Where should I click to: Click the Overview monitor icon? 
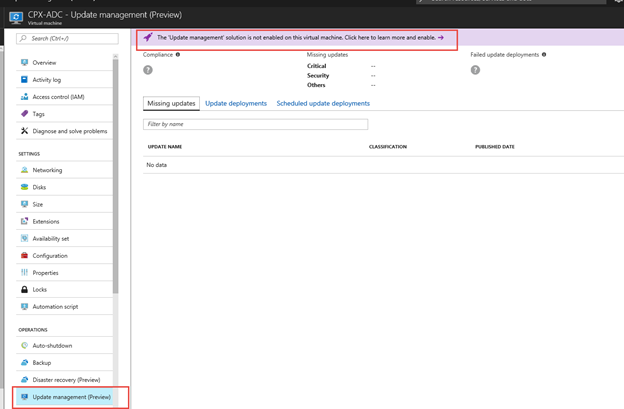pyautogui.click(x=24, y=62)
